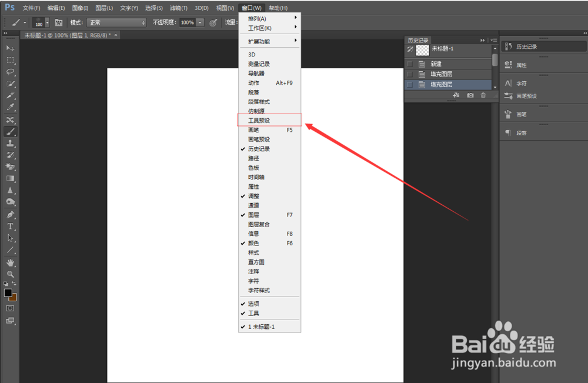Delete current history state trash icon
This screenshot has height=383, width=588.
(483, 95)
